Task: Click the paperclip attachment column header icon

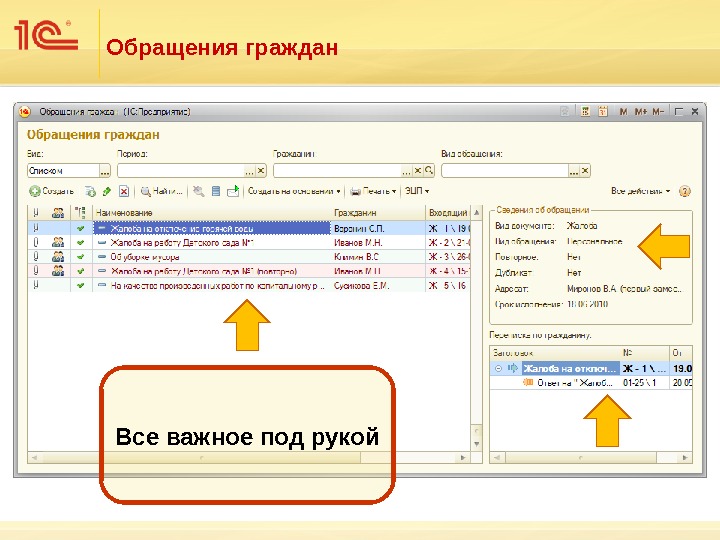Action: pos(36,213)
